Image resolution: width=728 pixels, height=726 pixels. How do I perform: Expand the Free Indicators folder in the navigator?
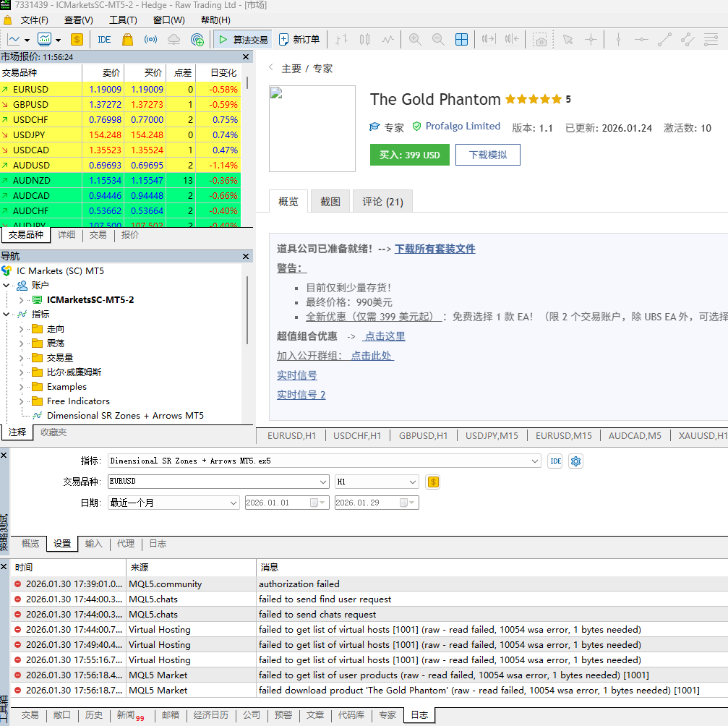pyautogui.click(x=21, y=401)
